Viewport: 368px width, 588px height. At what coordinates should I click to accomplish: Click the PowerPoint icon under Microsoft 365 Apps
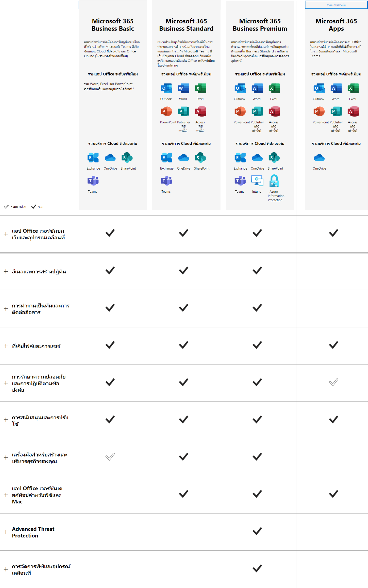(319, 112)
